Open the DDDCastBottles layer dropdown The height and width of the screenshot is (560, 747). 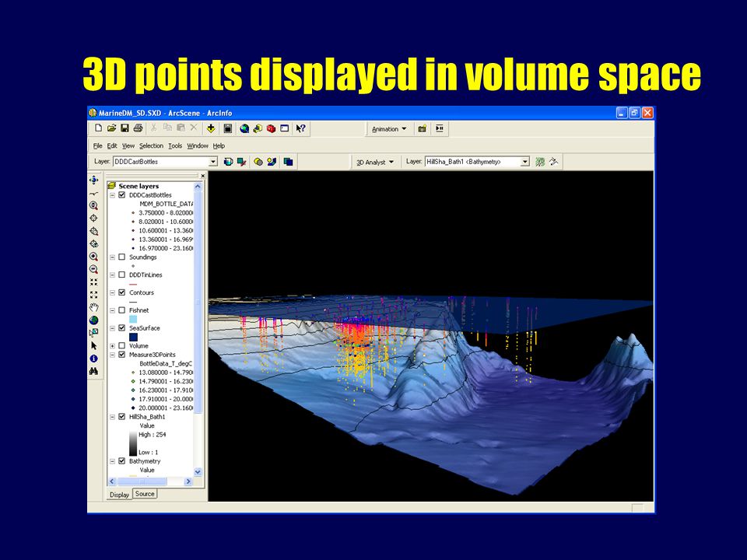[213, 162]
